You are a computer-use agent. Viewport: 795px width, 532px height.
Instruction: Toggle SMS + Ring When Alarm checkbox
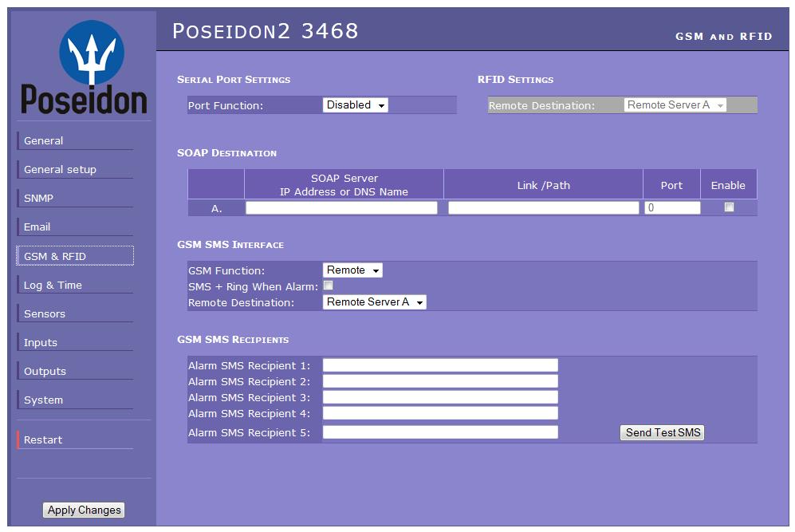328,286
